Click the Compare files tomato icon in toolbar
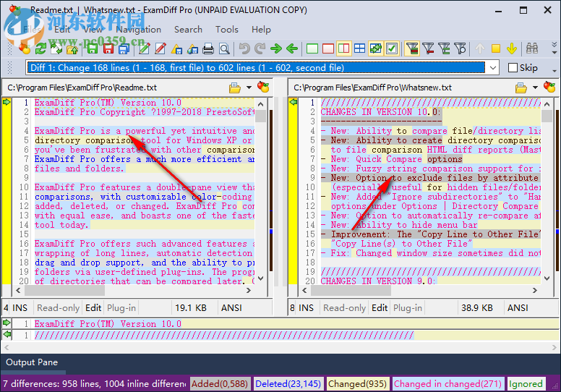 [x=25, y=48]
